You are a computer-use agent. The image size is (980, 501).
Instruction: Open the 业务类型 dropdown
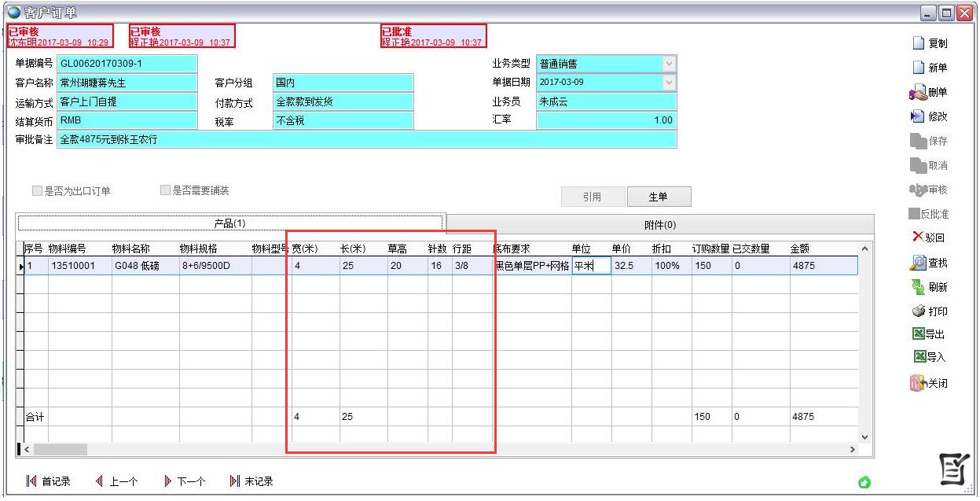point(669,64)
